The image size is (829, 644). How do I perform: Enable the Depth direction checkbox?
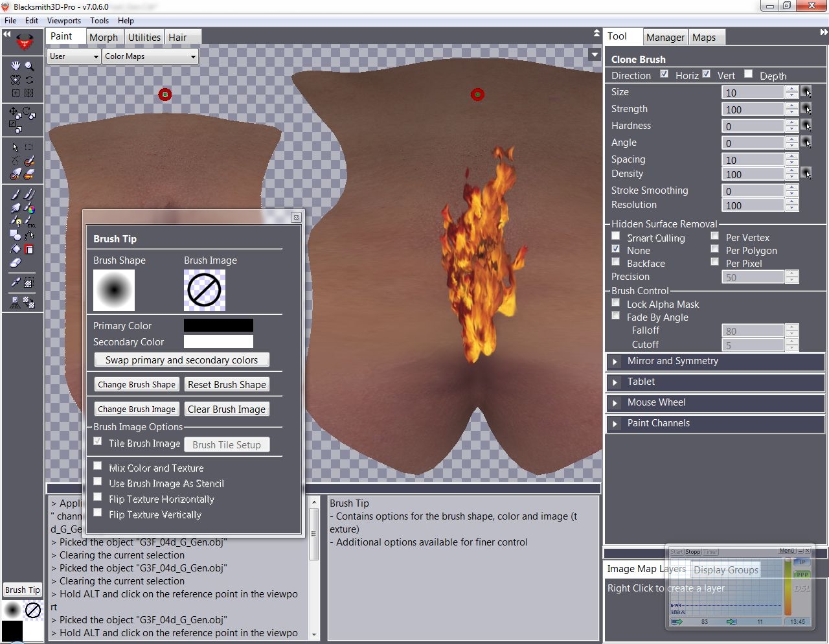[749, 74]
